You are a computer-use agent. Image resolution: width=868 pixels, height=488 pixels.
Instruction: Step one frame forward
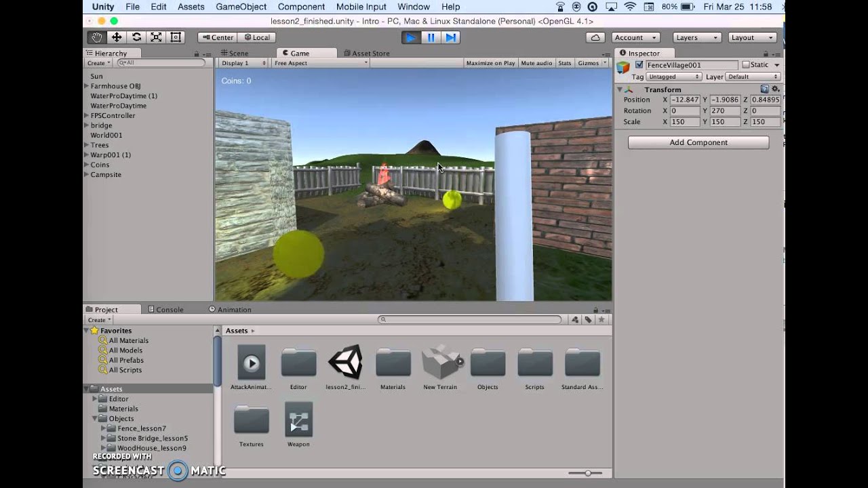click(450, 37)
